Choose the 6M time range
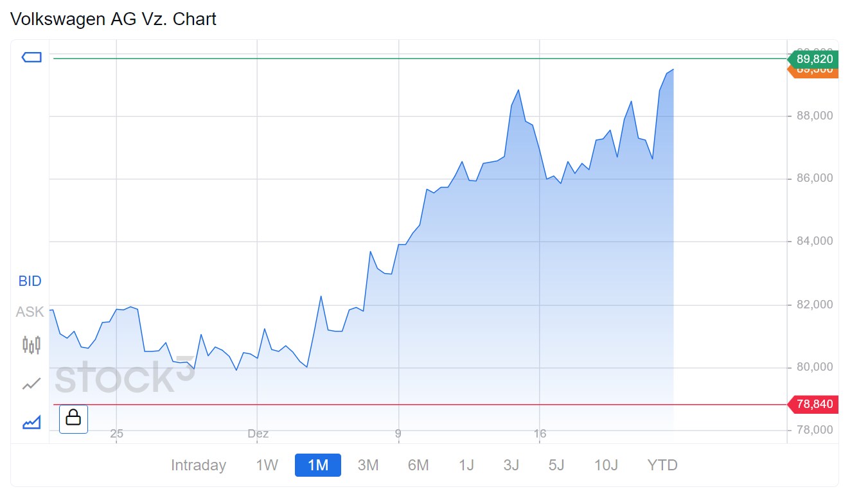Viewport: 868px width, 496px height. (418, 465)
